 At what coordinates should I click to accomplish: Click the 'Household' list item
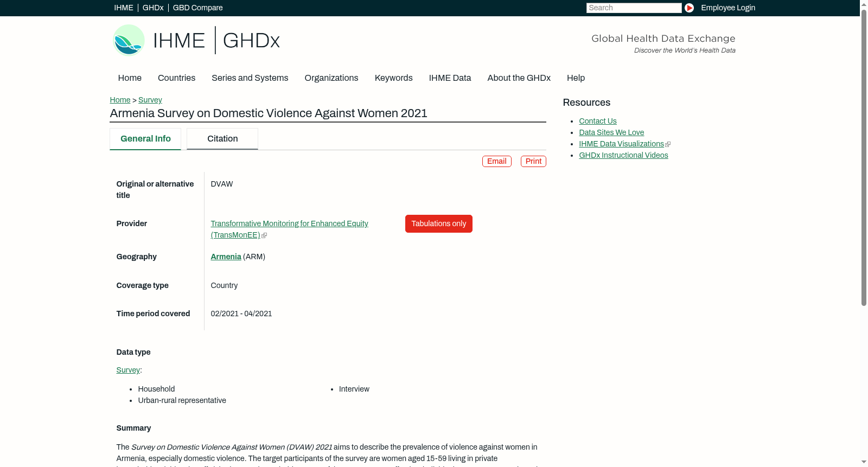[156, 389]
